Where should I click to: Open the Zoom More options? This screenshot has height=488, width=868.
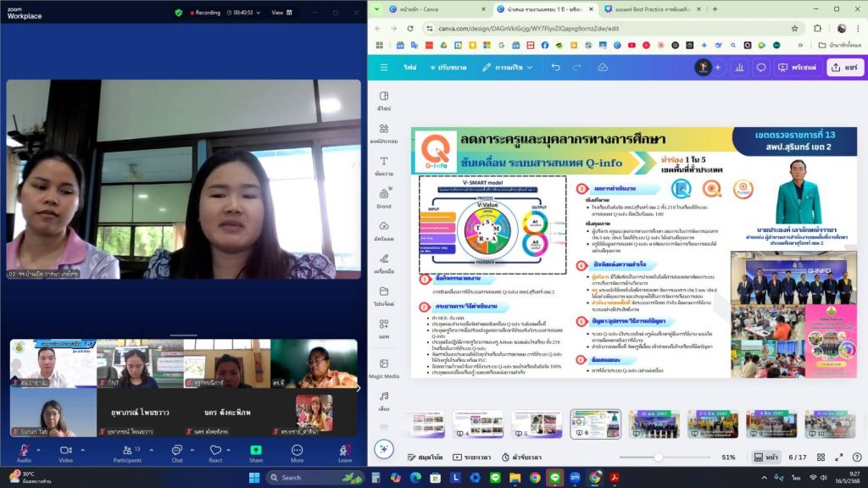tap(298, 452)
